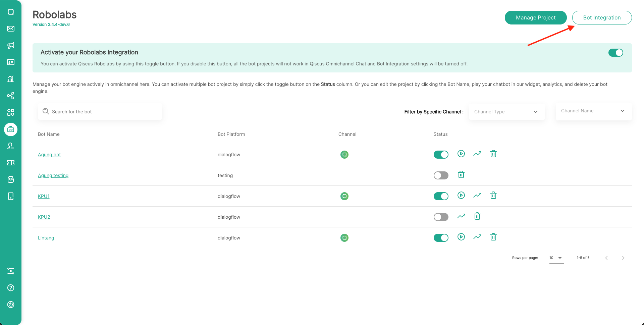Play the Agung bot chatbot in widget
Viewport: 644px width, 325px height.
461,154
